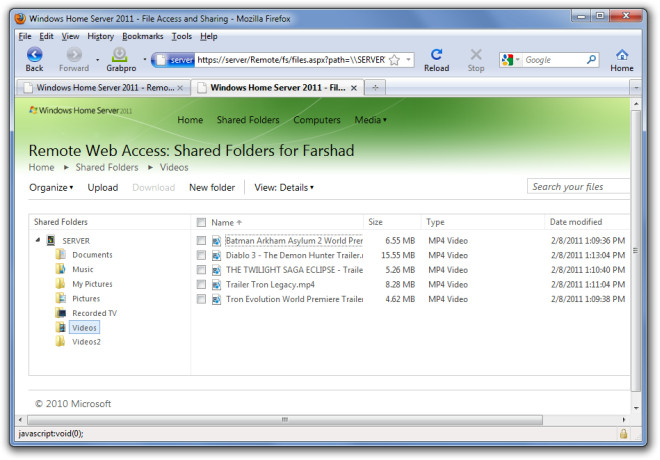Viewport: 660px width, 460px height.
Task: Open the Help menu
Action: tap(209, 36)
